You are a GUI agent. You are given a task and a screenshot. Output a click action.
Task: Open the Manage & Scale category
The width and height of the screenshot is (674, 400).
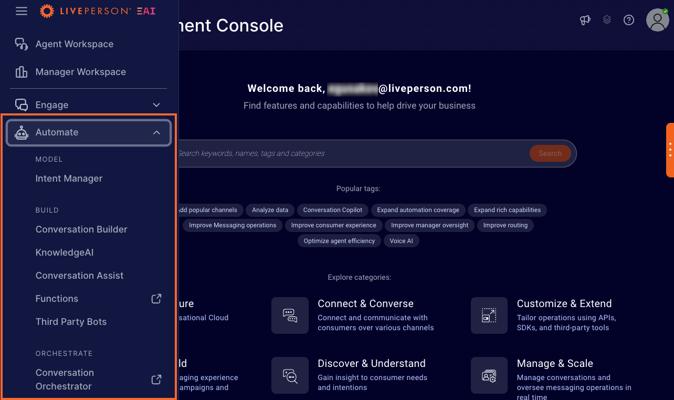click(555, 363)
